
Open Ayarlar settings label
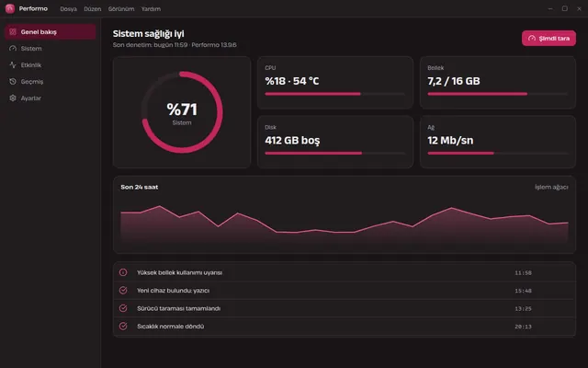(31, 98)
